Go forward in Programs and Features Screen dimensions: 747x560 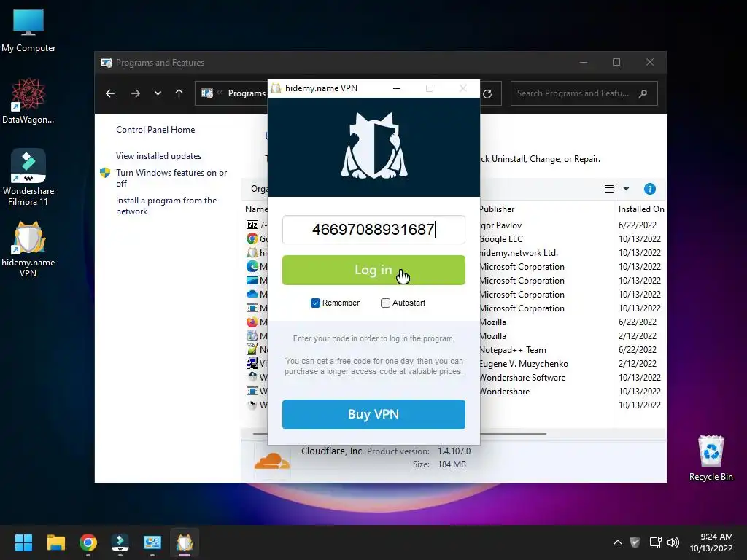coord(136,93)
